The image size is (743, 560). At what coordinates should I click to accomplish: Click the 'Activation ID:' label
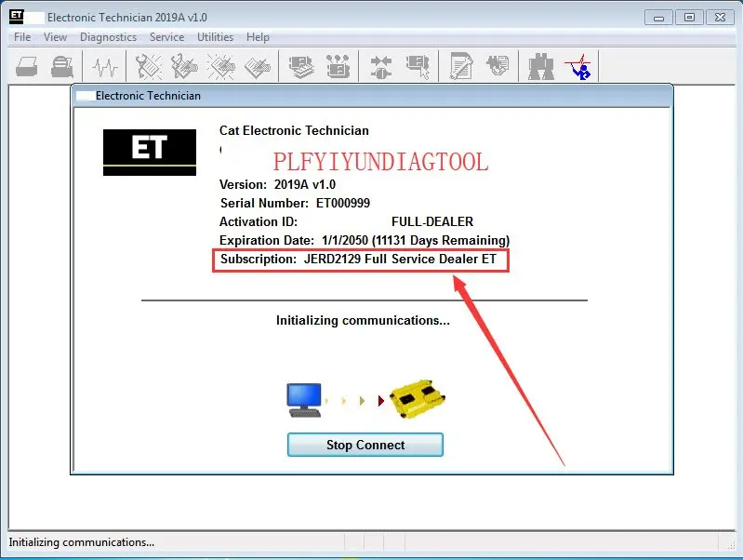259,221
